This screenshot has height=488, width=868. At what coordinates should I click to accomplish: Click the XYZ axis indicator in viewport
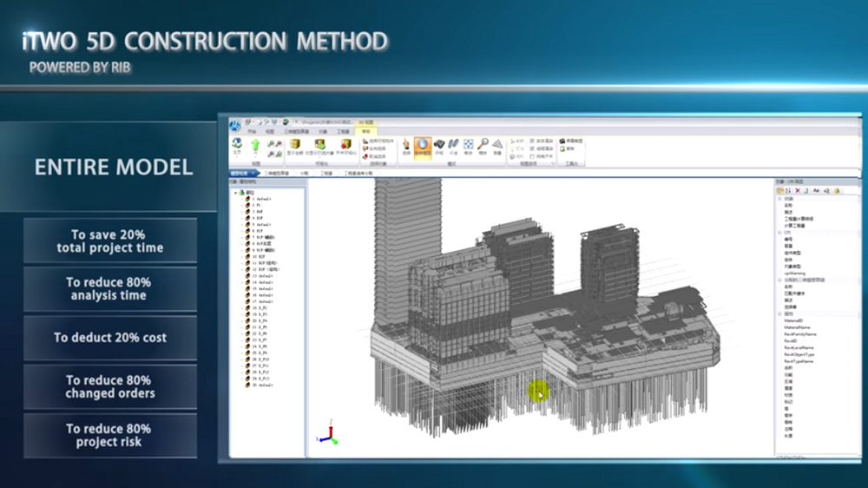(327, 432)
